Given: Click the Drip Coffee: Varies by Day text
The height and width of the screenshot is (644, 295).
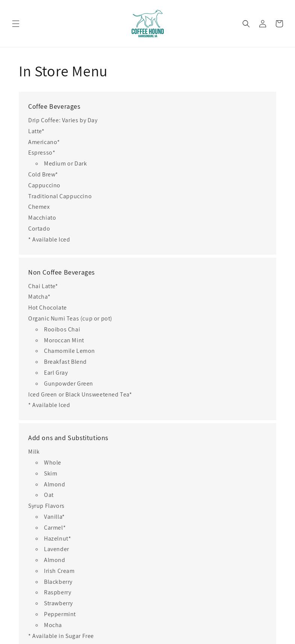Looking at the screenshot, I should [63, 120].
